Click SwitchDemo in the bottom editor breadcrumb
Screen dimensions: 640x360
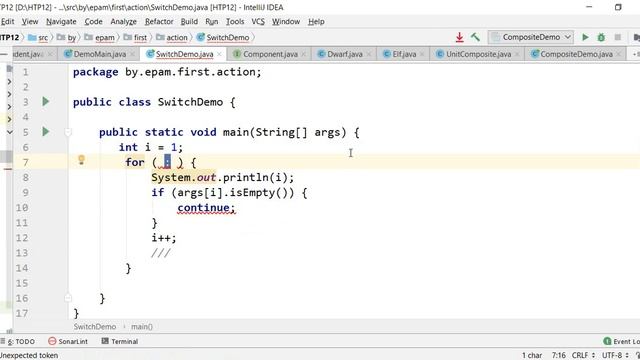(95, 327)
